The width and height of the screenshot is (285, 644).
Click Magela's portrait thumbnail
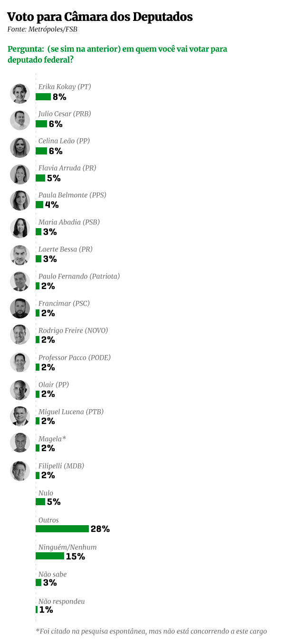(20, 443)
